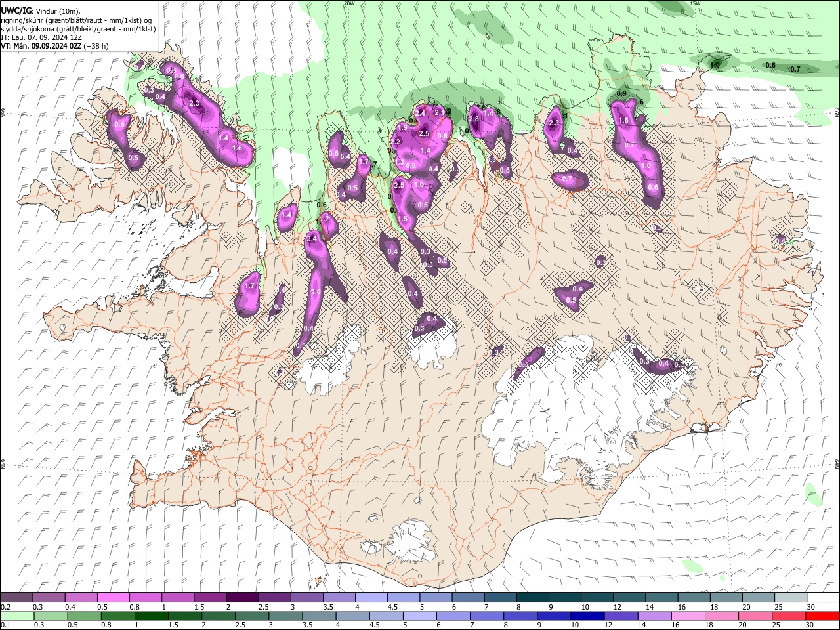Select the 'VT: Mán. 09.09.2024 02Z (+38 h)' line
The width and height of the screenshot is (840, 630).
point(54,46)
